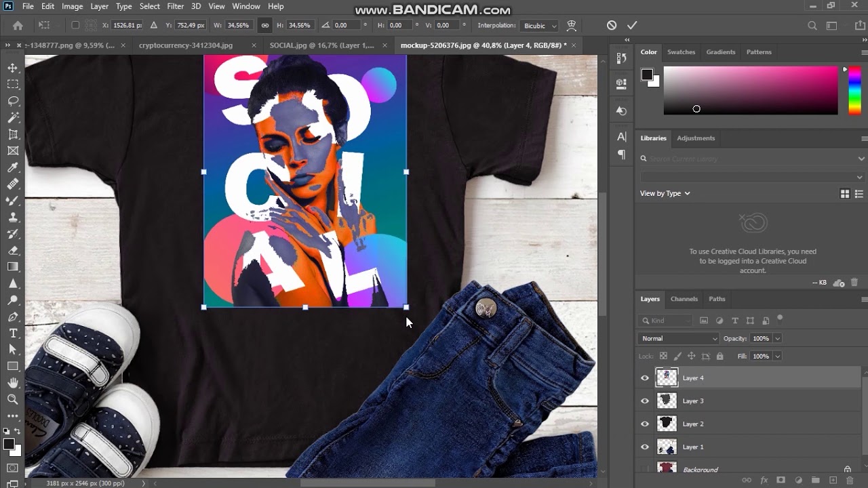This screenshot has width=868, height=488.
Task: Switch to the Swatches tab
Action: pos(681,52)
